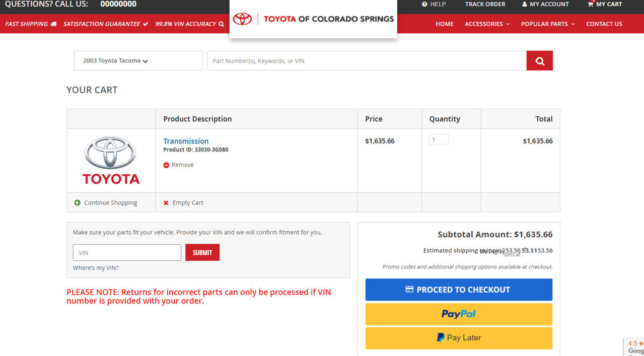Expand the Popular Parts menu

(548, 24)
